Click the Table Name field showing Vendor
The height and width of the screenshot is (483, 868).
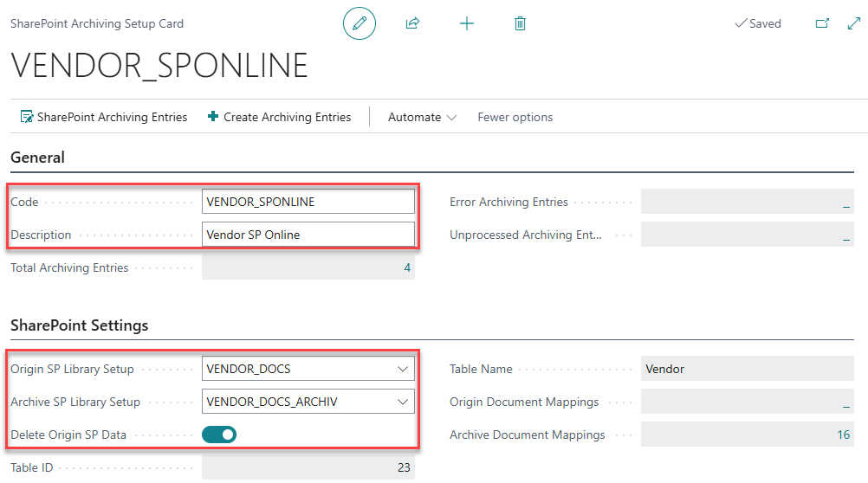coord(747,369)
